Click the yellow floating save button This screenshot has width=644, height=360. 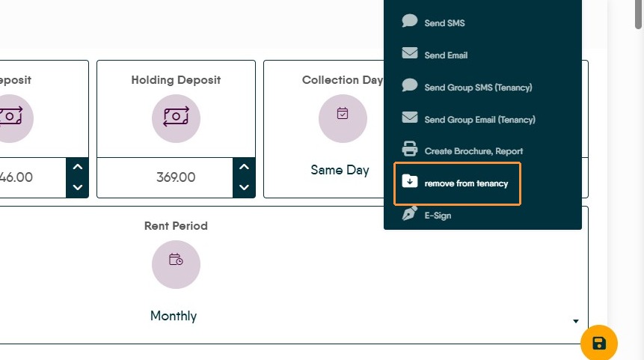tap(598, 344)
